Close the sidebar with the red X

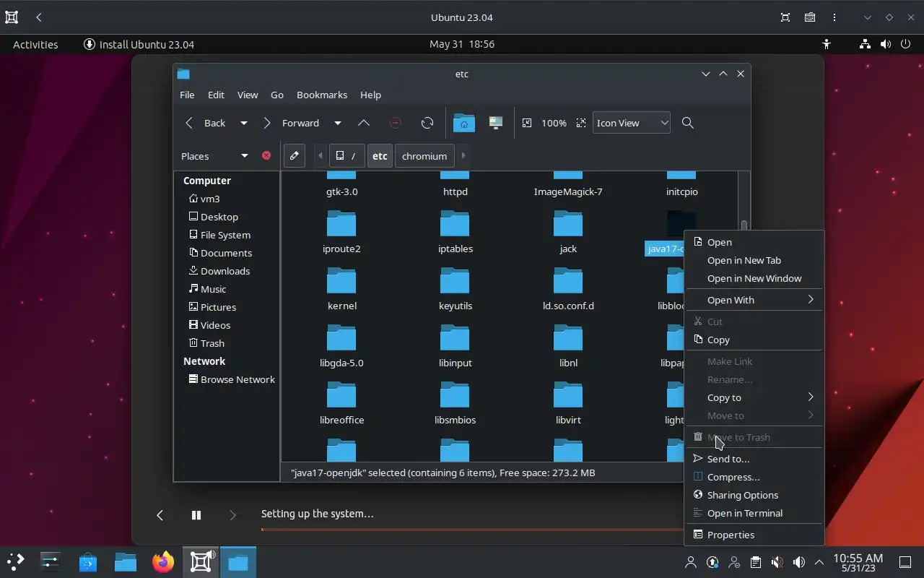point(266,155)
